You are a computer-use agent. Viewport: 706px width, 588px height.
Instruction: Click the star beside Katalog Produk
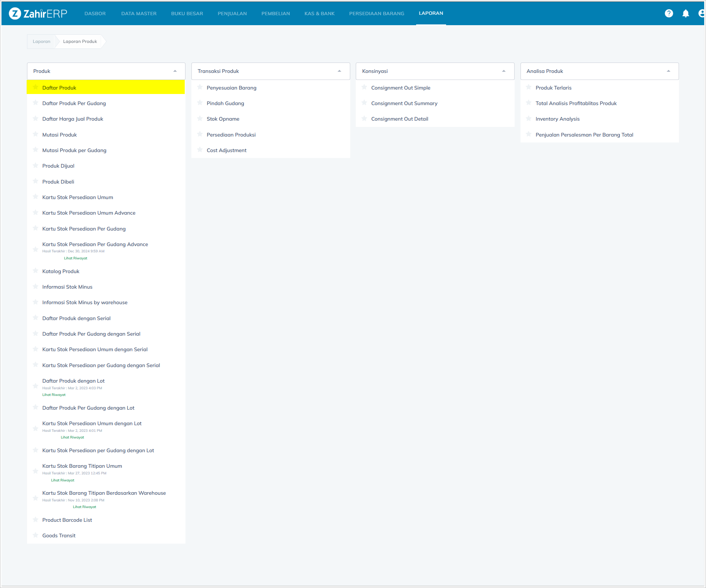tap(36, 271)
